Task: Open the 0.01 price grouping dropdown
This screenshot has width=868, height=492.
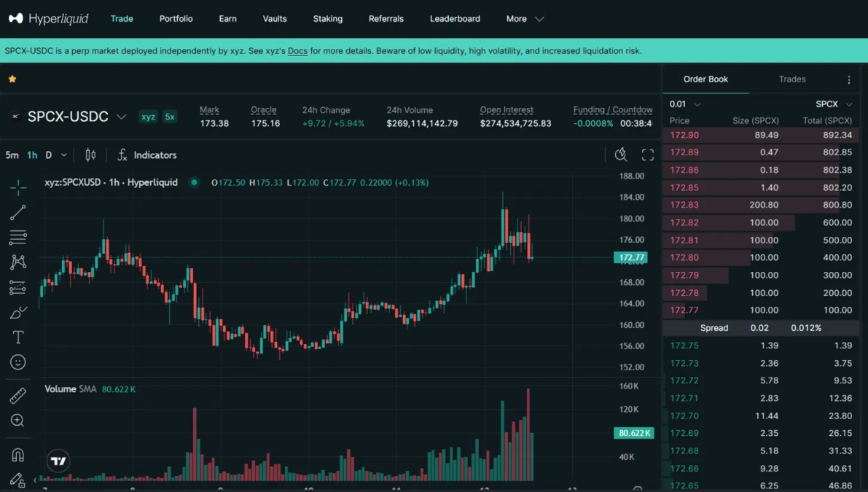Action: 685,104
